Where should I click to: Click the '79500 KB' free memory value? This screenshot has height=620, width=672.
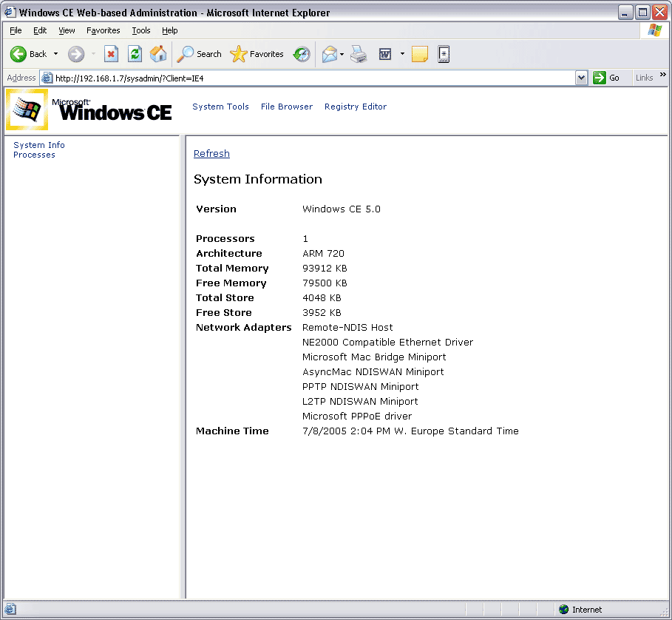tap(325, 283)
